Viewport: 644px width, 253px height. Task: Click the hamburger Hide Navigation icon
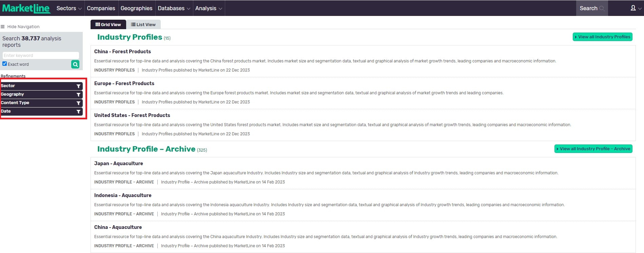point(3,27)
